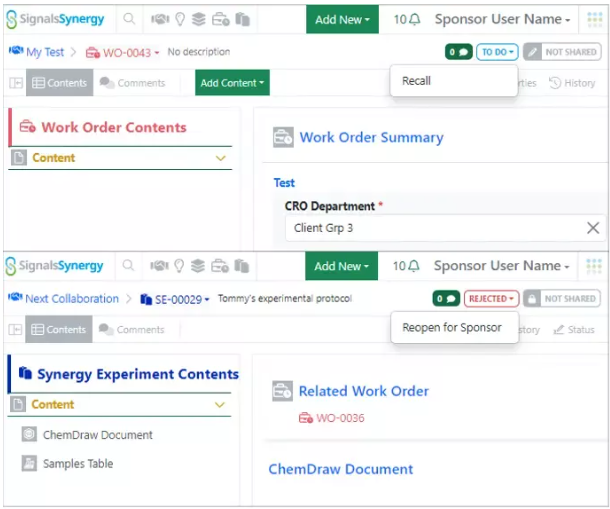This screenshot has height=509, width=610.
Task: Select Recall from the status menu
Action: (x=417, y=81)
